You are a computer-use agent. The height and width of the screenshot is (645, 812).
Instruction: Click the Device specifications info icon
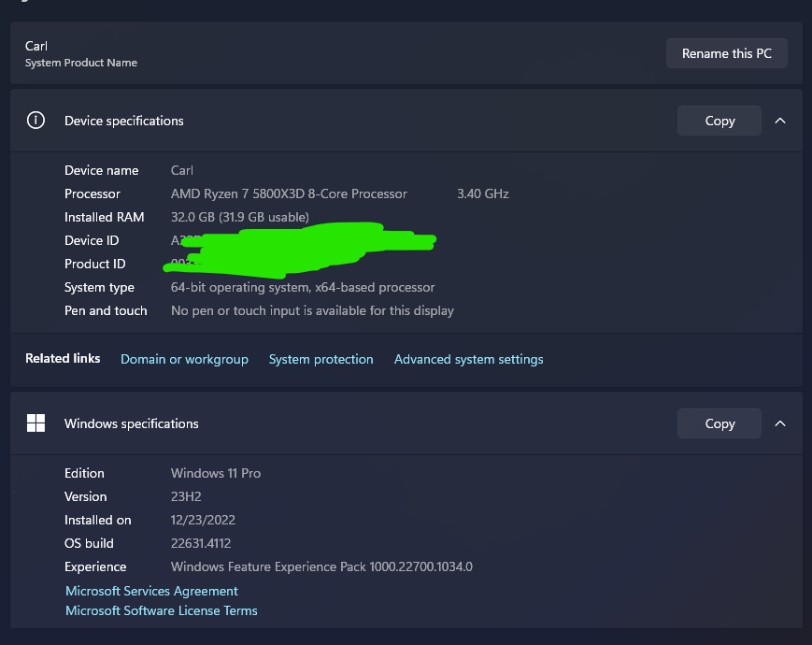click(x=36, y=121)
